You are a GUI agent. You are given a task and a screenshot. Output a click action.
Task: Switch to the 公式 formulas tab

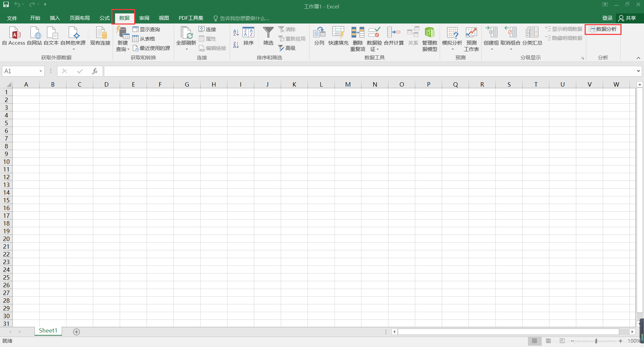(104, 18)
